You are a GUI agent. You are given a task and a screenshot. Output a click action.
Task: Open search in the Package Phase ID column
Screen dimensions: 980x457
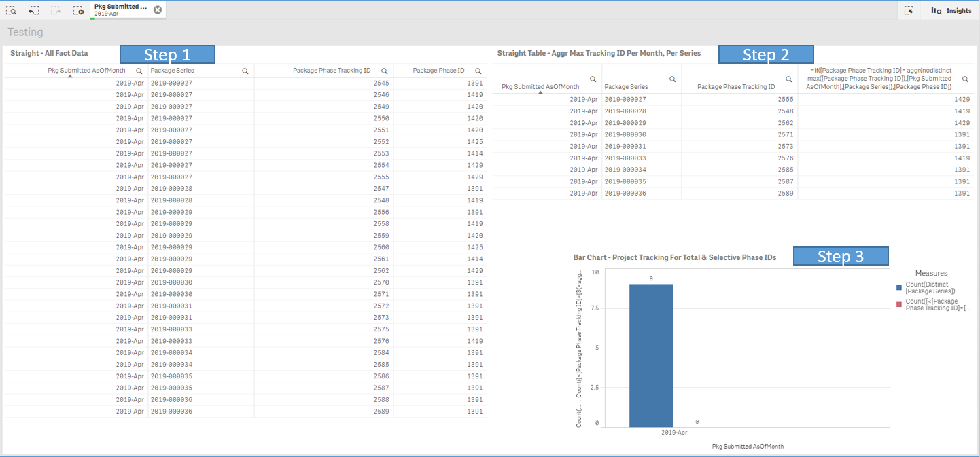point(478,70)
